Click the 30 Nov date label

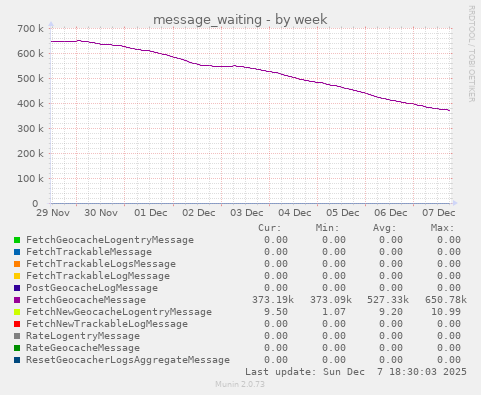pos(101,213)
